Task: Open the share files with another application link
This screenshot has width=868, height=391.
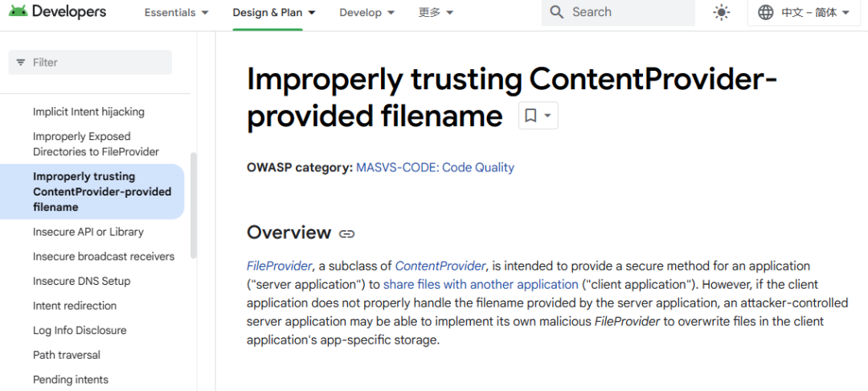Action: click(x=481, y=284)
